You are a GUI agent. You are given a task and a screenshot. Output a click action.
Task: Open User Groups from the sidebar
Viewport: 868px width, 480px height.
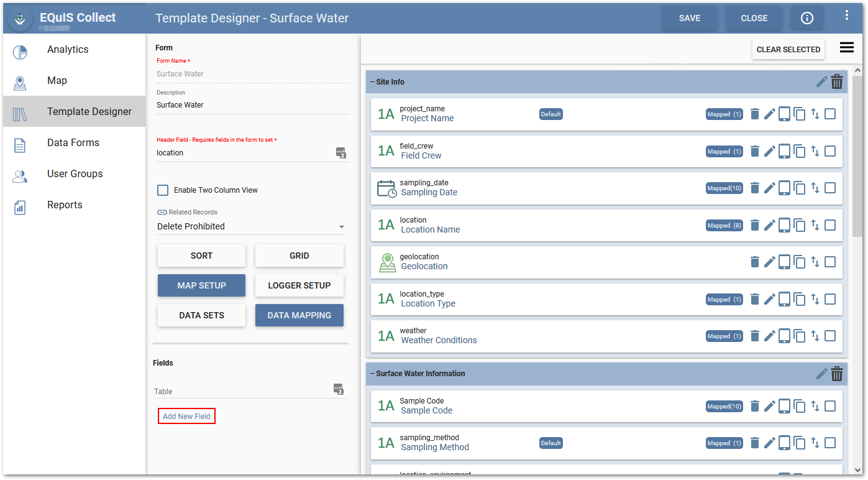point(75,174)
